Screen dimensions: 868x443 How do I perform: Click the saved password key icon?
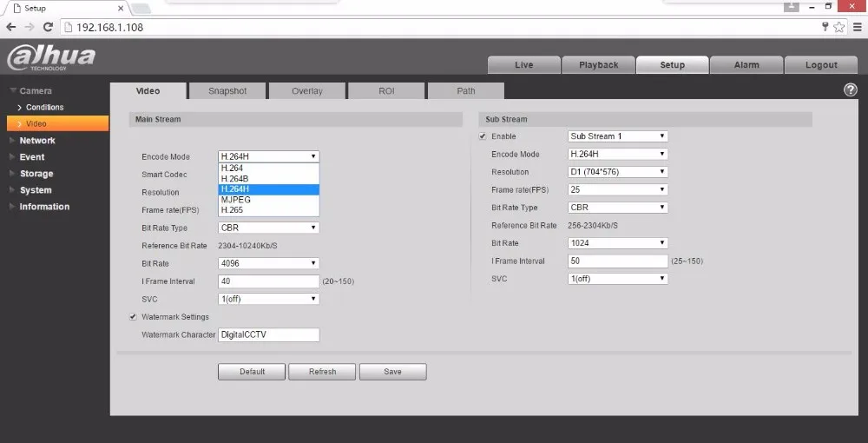pos(825,26)
